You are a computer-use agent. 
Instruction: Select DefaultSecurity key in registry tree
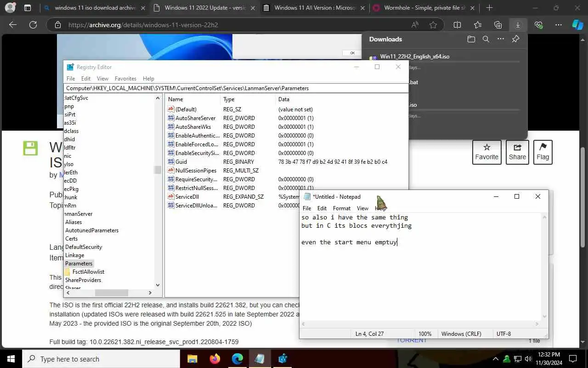tap(84, 247)
